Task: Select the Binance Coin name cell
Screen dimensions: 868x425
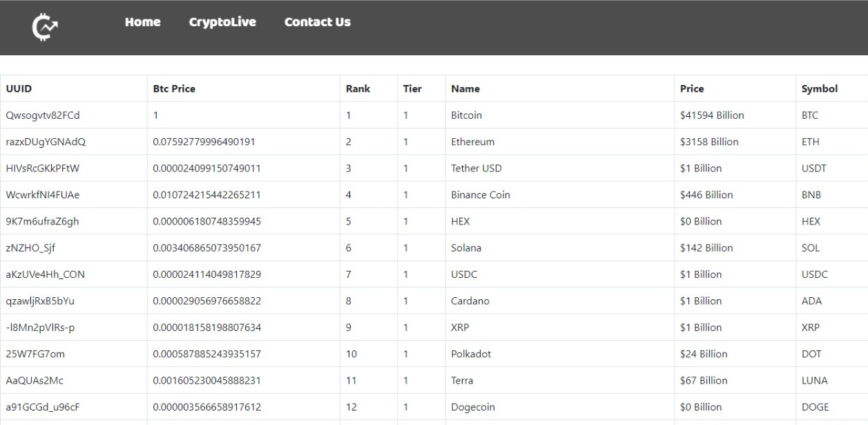Action: pyautogui.click(x=560, y=195)
